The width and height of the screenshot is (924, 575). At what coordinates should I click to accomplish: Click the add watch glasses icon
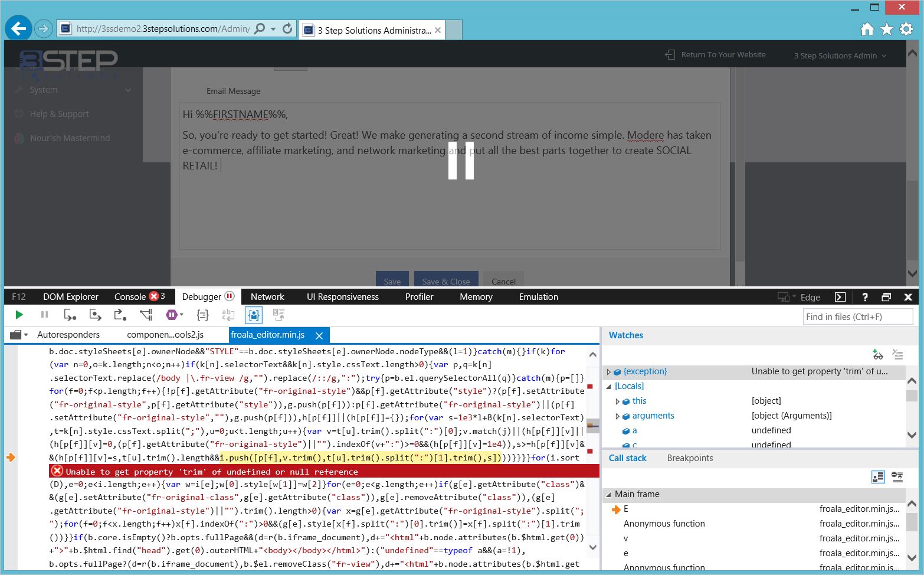coord(877,354)
